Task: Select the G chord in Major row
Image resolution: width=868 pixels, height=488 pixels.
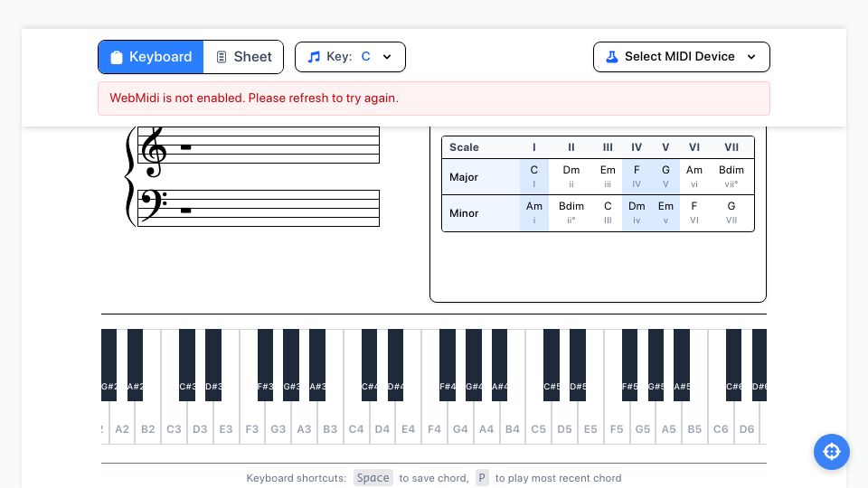Action: [665, 176]
